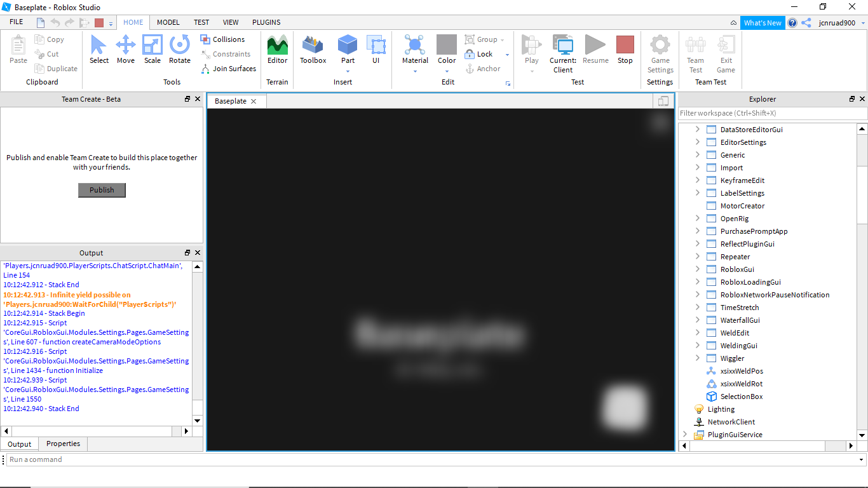Open the Part dropdown arrow
The width and height of the screenshot is (868, 488).
(x=348, y=71)
